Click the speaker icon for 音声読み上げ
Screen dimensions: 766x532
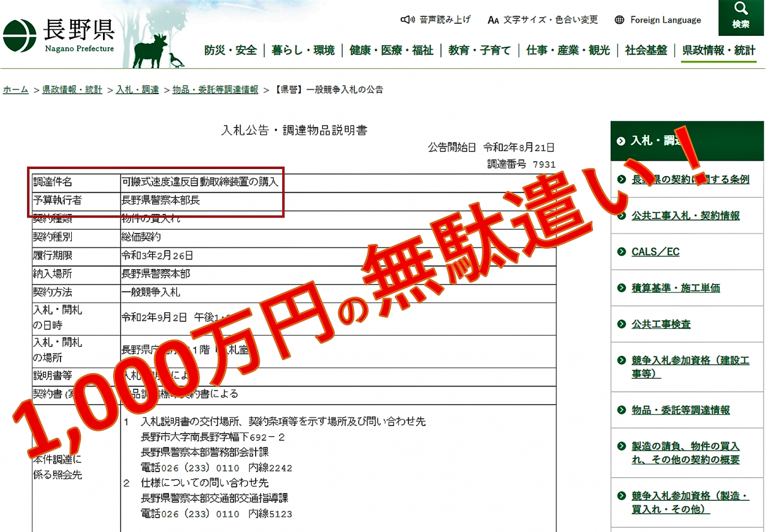(x=407, y=20)
